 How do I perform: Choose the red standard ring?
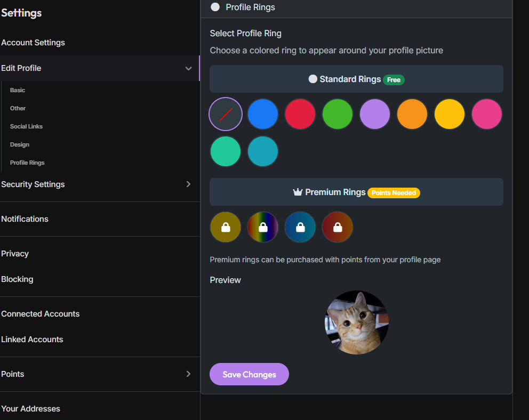(300, 114)
